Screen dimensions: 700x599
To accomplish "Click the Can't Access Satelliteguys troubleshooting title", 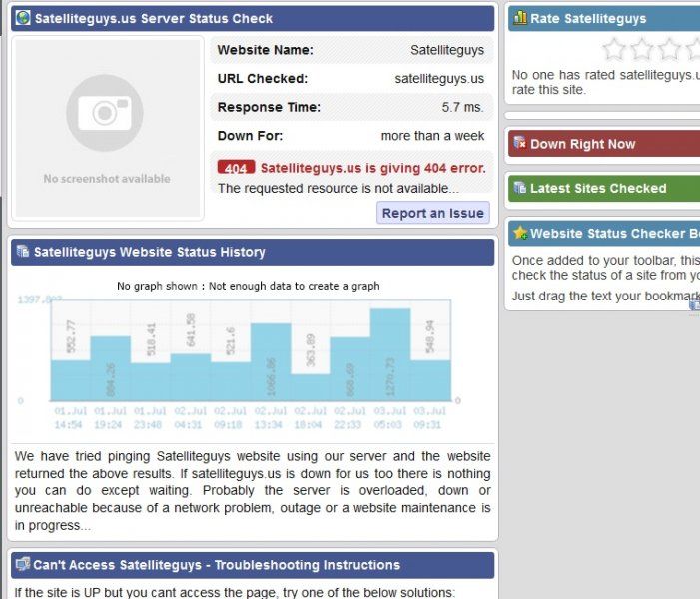I will (217, 565).
